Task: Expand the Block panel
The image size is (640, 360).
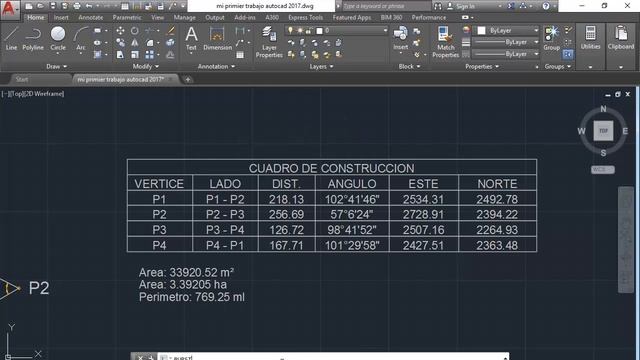Action: [x=409, y=66]
